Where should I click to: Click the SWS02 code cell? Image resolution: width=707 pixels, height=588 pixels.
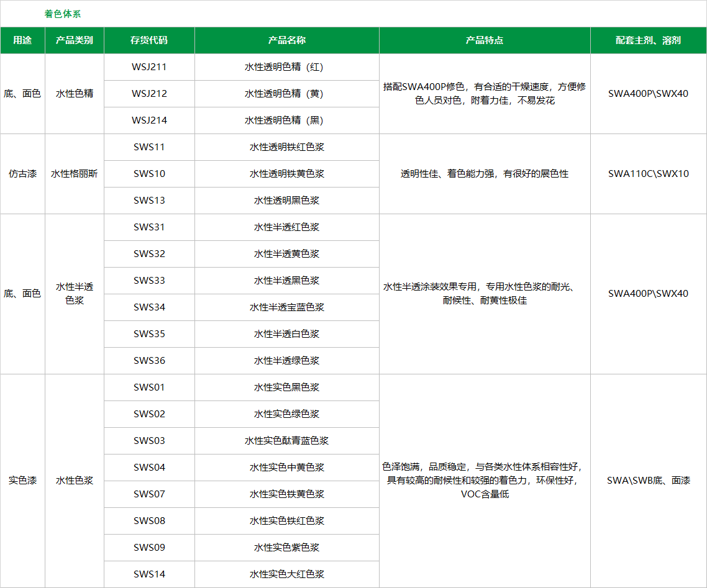click(149, 414)
